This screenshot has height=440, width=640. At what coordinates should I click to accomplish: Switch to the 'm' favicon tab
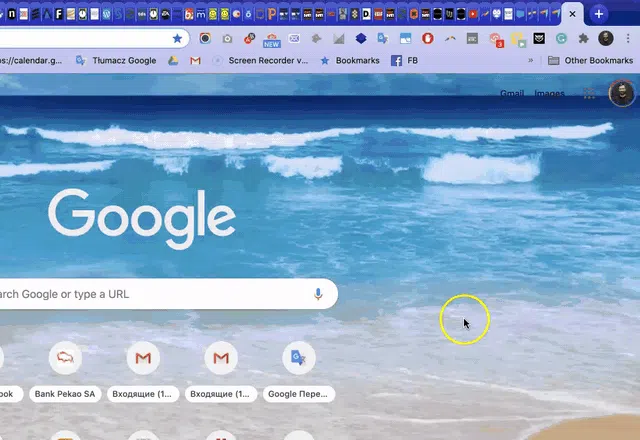point(201,14)
